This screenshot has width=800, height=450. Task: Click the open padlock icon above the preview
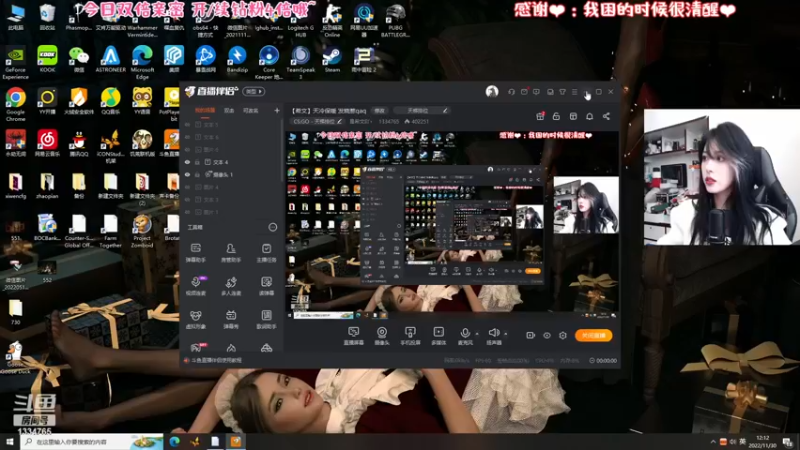click(556, 116)
